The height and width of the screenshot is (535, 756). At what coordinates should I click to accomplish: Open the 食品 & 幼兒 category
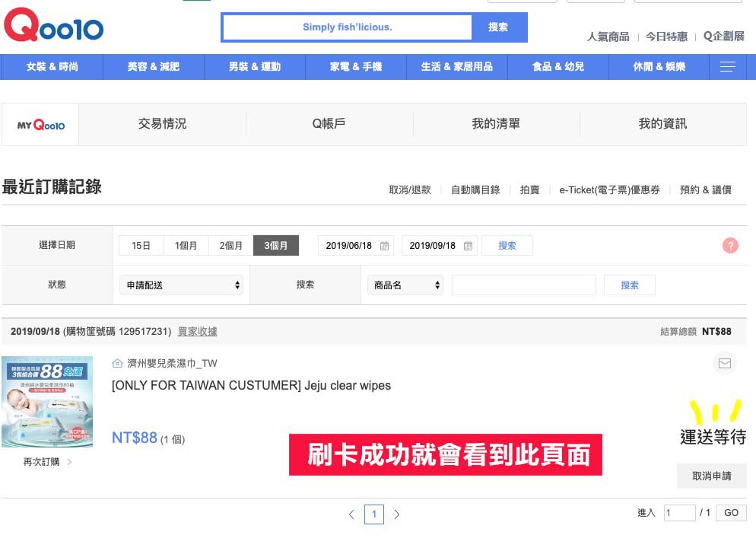pyautogui.click(x=558, y=66)
